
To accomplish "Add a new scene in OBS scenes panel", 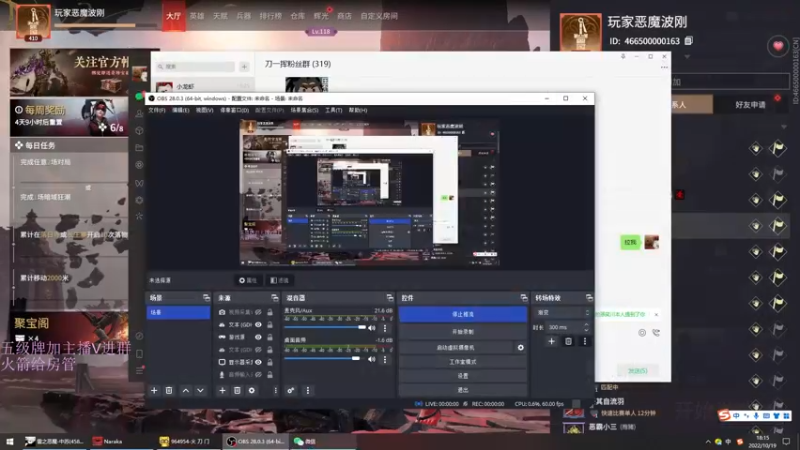I will [x=154, y=390].
